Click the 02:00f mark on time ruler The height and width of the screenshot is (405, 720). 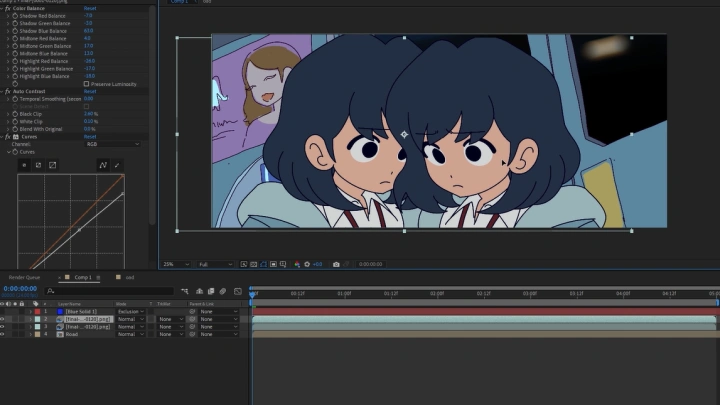[437, 293]
